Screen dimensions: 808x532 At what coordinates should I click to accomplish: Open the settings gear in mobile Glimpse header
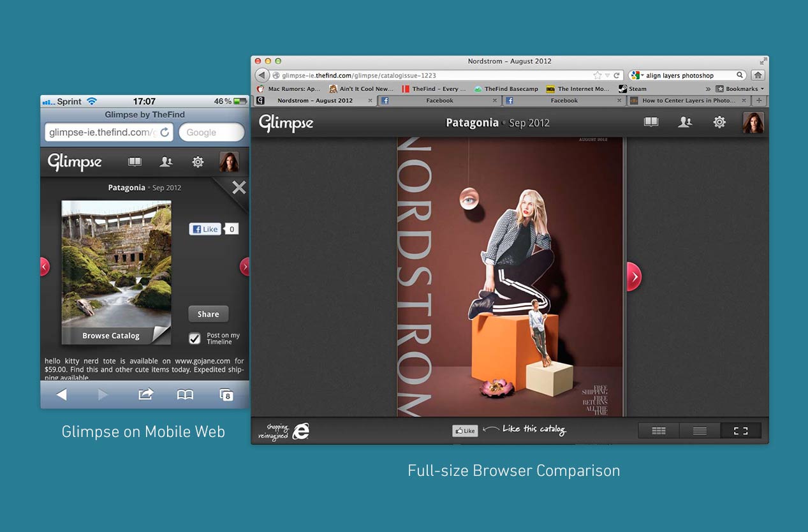[198, 162]
